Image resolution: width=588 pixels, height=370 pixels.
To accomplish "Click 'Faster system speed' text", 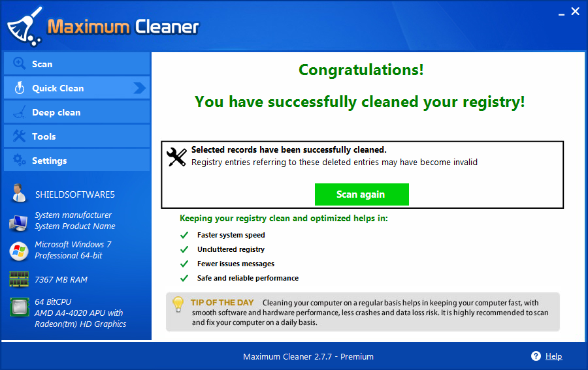I will (x=231, y=235).
